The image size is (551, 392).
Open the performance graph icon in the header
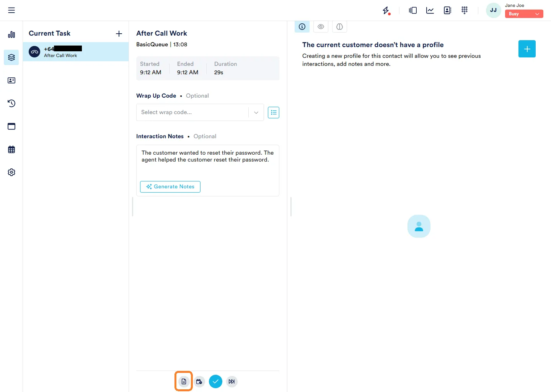pyautogui.click(x=430, y=10)
